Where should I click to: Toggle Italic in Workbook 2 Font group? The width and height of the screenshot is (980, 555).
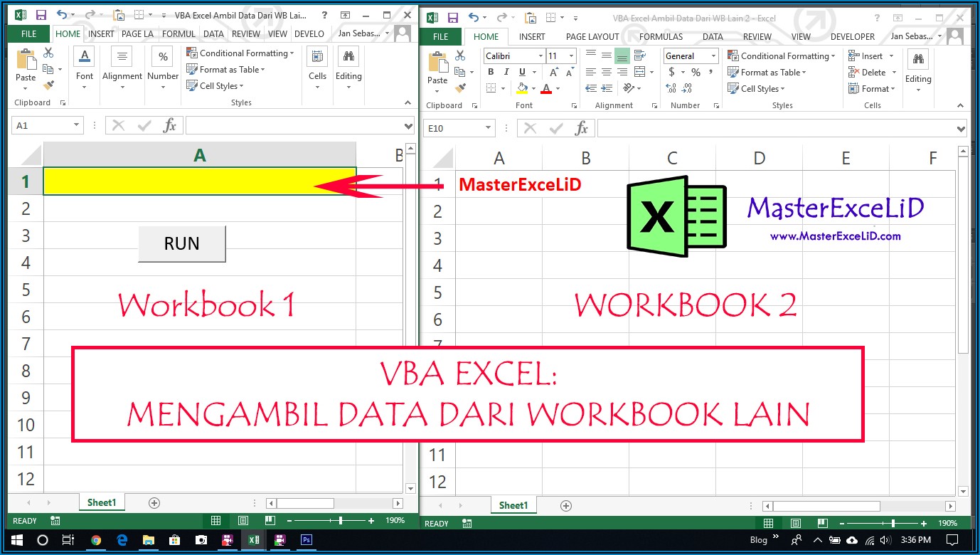coord(506,72)
